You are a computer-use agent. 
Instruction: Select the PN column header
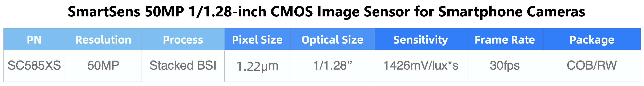click(34, 40)
